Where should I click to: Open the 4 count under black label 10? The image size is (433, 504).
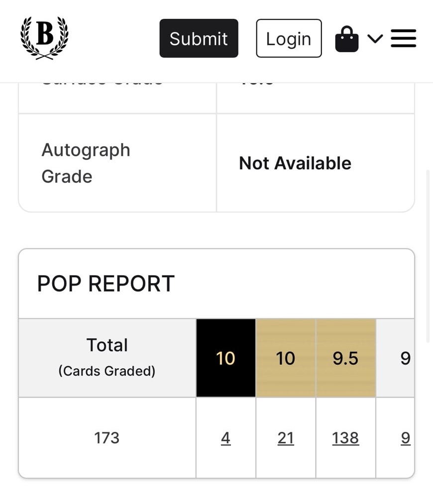225,438
